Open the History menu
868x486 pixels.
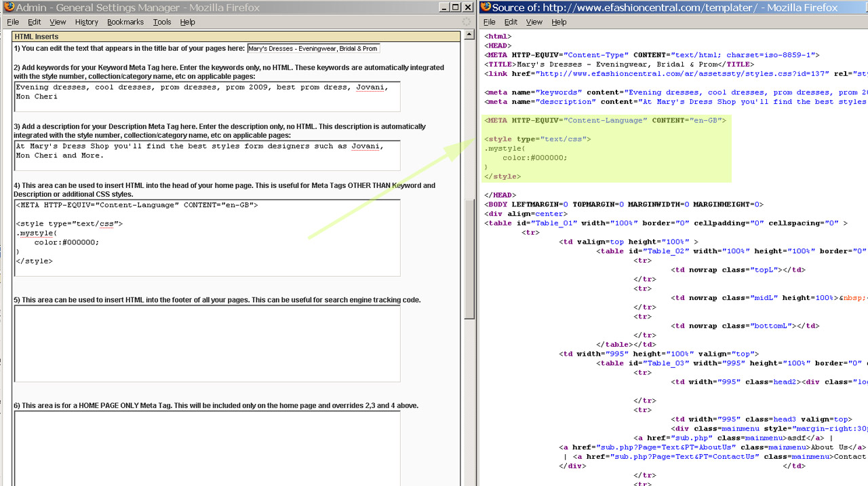[87, 22]
